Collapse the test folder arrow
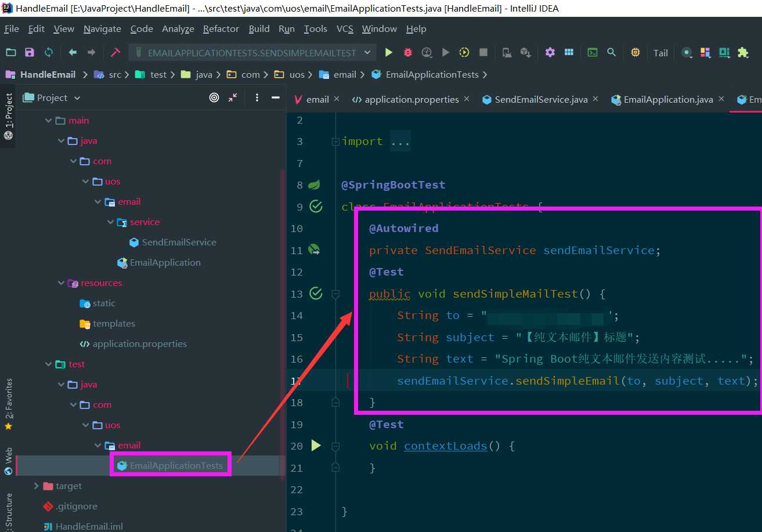The image size is (762, 532). click(48, 364)
